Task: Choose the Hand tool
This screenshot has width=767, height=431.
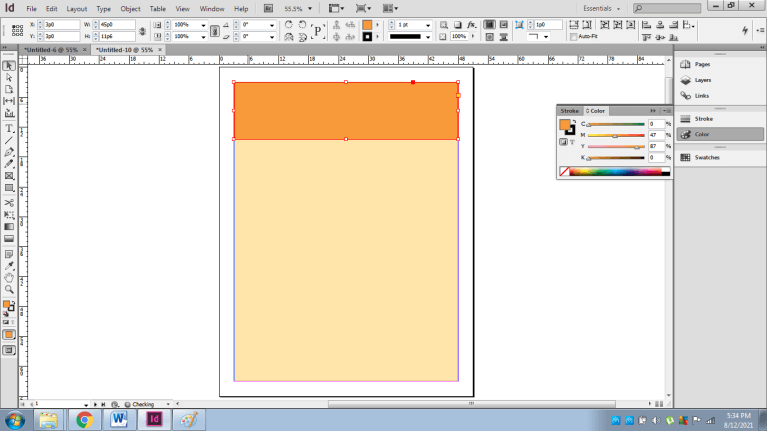Action: (x=9, y=277)
